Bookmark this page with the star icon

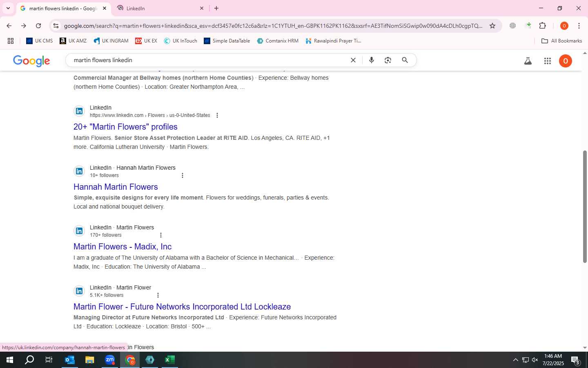pos(492,26)
